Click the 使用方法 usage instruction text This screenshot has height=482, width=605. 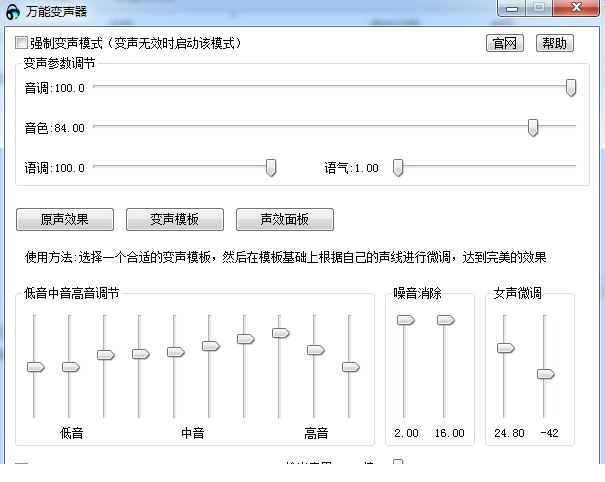pos(286,257)
